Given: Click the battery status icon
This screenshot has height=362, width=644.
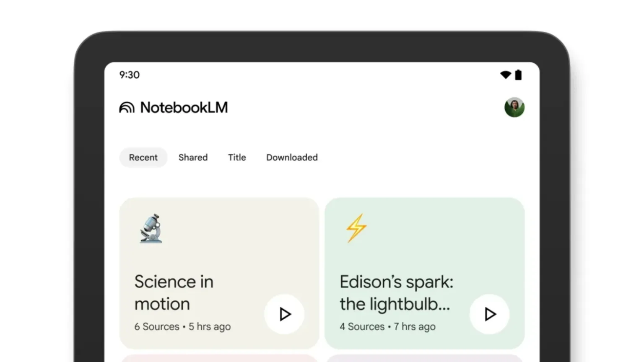Looking at the screenshot, I should (x=518, y=75).
